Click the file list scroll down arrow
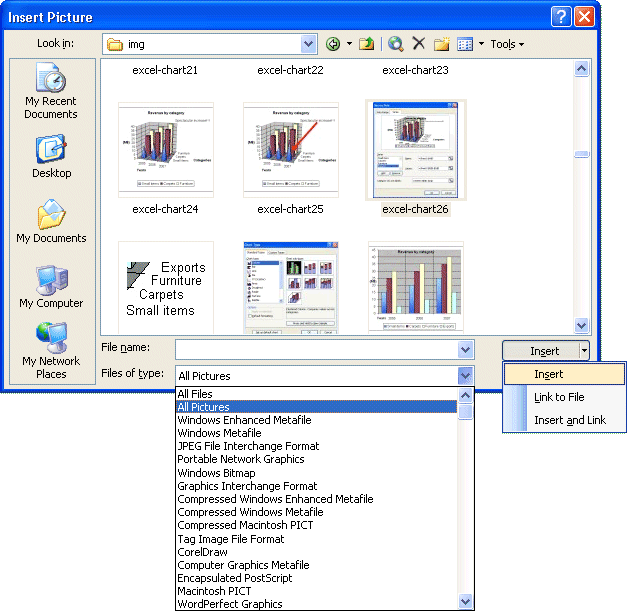Screen dimensions: 627x611 click(581, 325)
